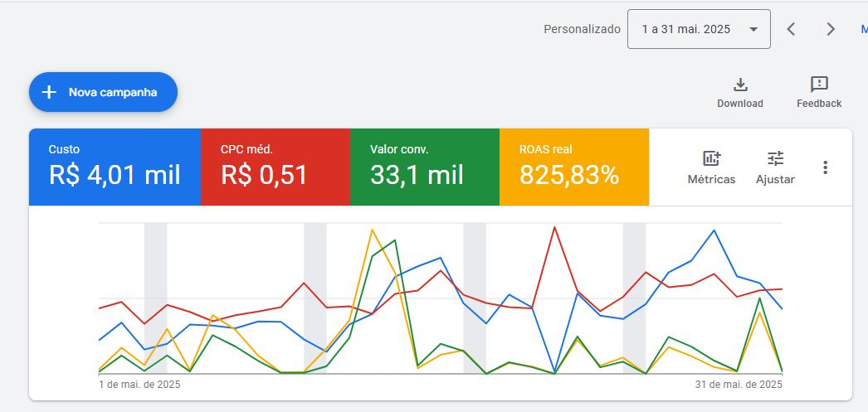Click the Ajustar sliders icon

775,158
